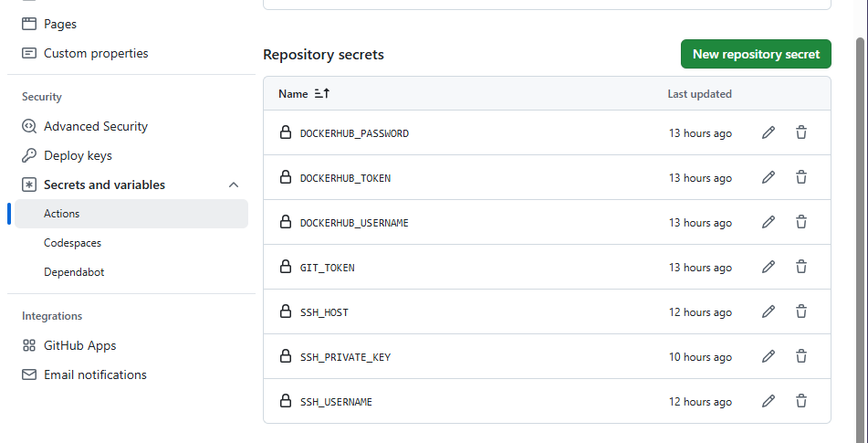Delete the DOCKERHUB_USERNAME secret trash icon
This screenshot has height=443, width=868.
(801, 222)
